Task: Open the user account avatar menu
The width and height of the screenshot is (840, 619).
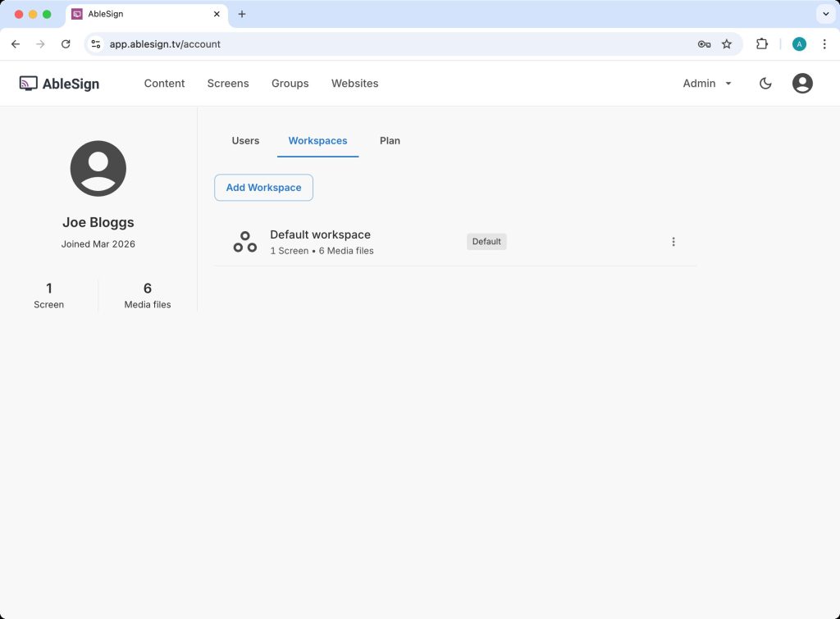Action: tap(802, 83)
